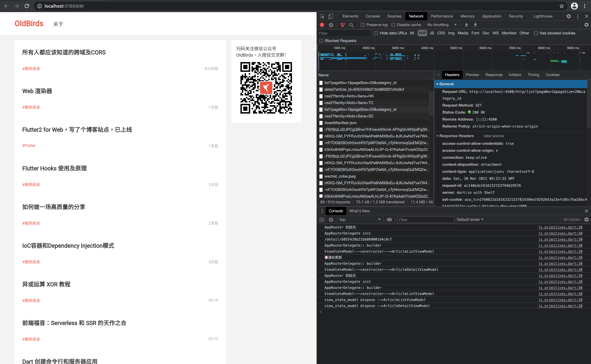Select the Img filter type
Image resolution: width=591 pixels, height=364 pixels.
pos(451,33)
